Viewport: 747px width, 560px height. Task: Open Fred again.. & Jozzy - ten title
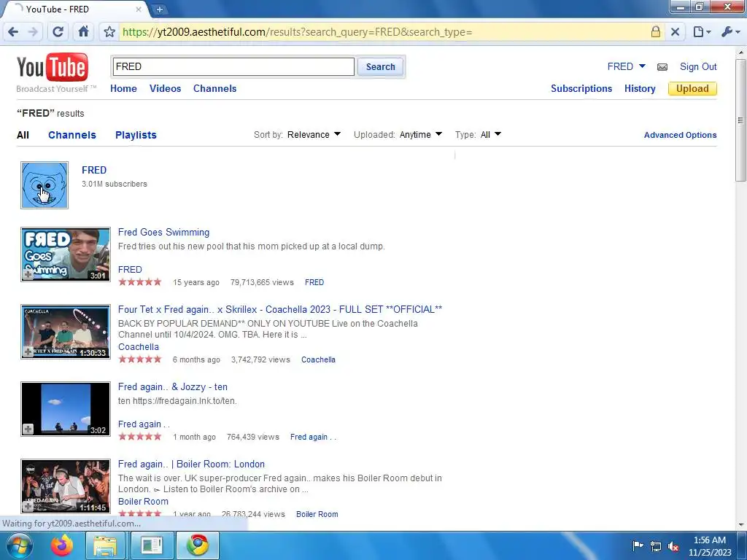[x=172, y=386]
